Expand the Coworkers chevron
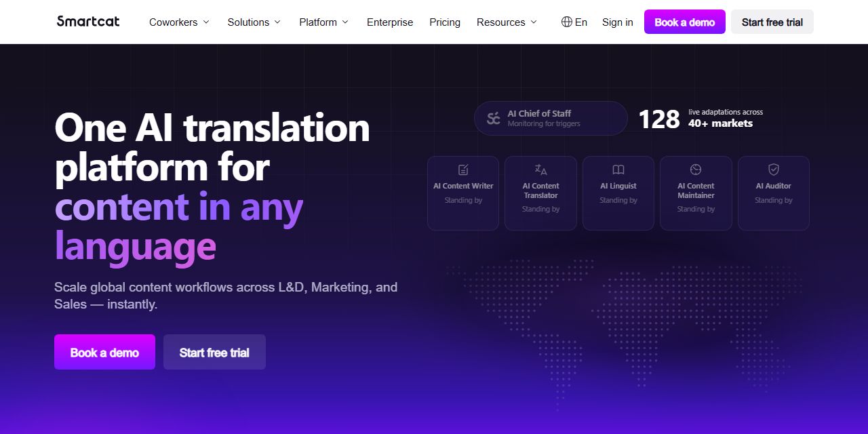 point(206,22)
